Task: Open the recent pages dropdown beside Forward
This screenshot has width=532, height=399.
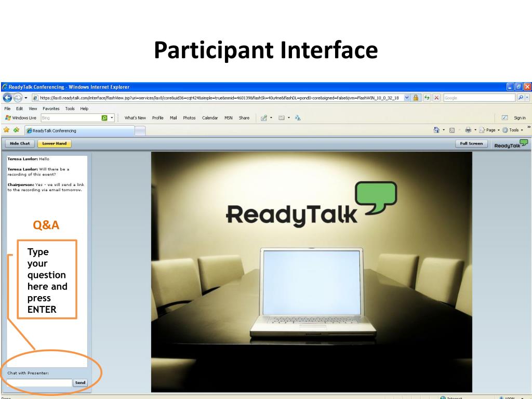Action: (x=26, y=98)
